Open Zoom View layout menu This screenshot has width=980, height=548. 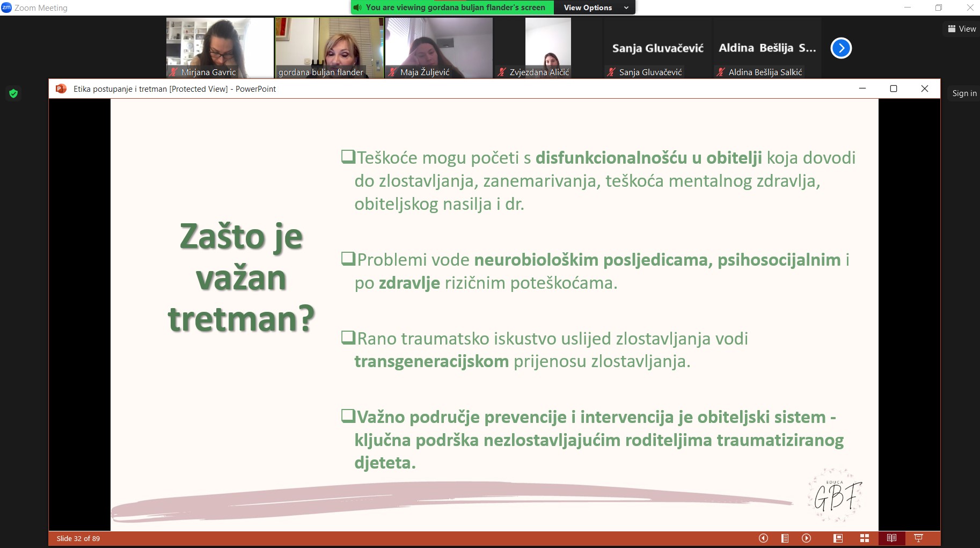[962, 29]
